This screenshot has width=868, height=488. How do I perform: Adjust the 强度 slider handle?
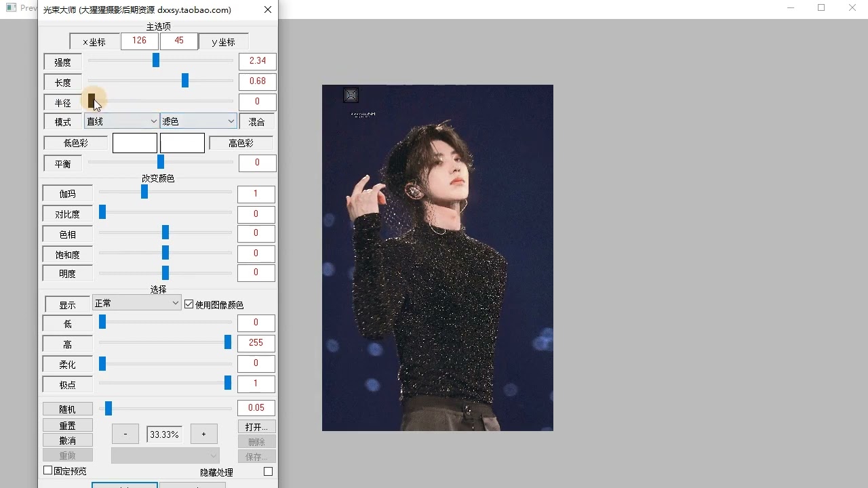(156, 60)
